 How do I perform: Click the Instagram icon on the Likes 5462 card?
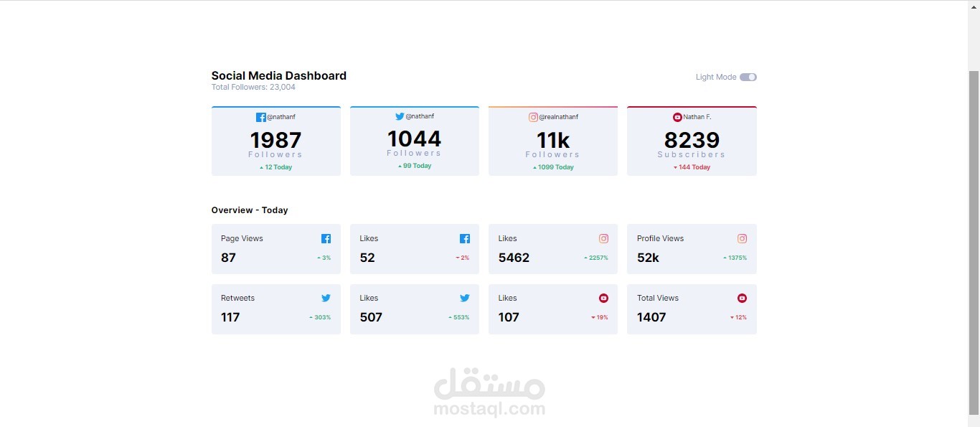(x=603, y=238)
